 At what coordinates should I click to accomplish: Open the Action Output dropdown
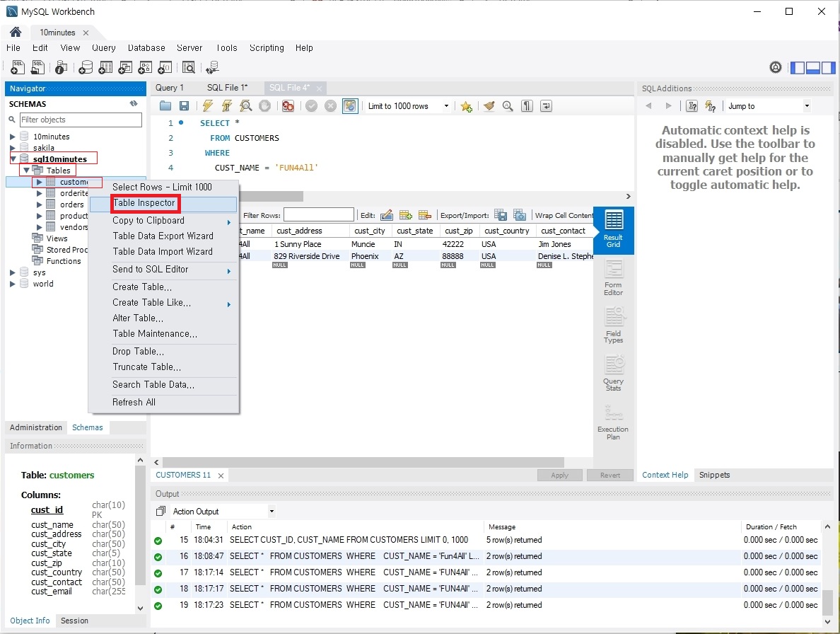(x=223, y=512)
